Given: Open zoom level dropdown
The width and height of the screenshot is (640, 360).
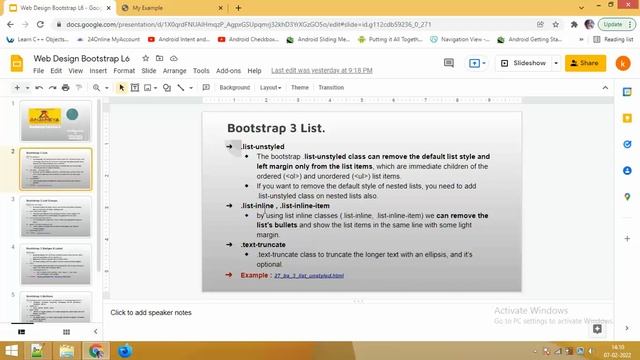Looking at the screenshot, I should click(x=107, y=88).
